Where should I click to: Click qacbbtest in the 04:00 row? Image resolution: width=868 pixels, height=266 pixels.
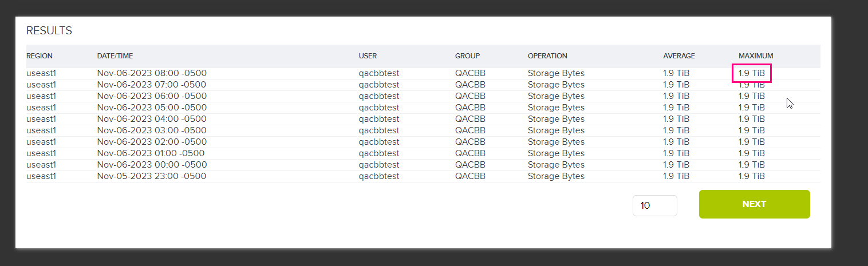click(378, 119)
